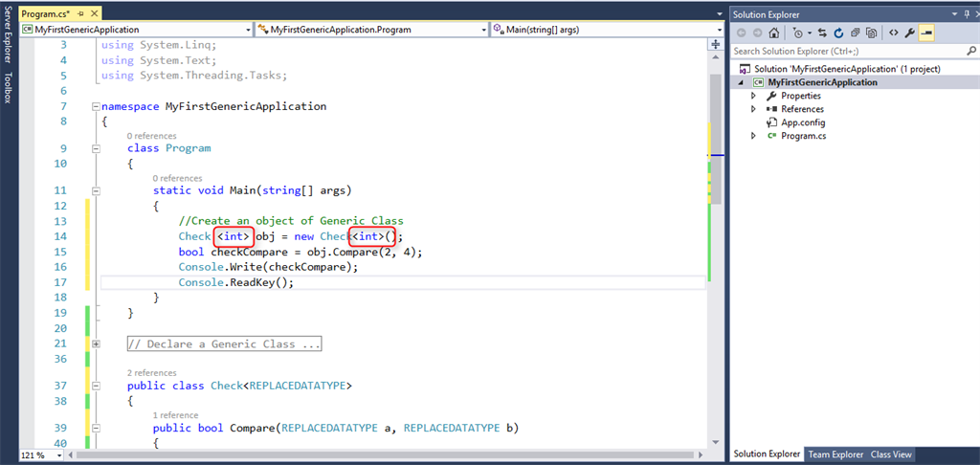Click the C# project icon in Solution Explorer

pyautogui.click(x=759, y=82)
